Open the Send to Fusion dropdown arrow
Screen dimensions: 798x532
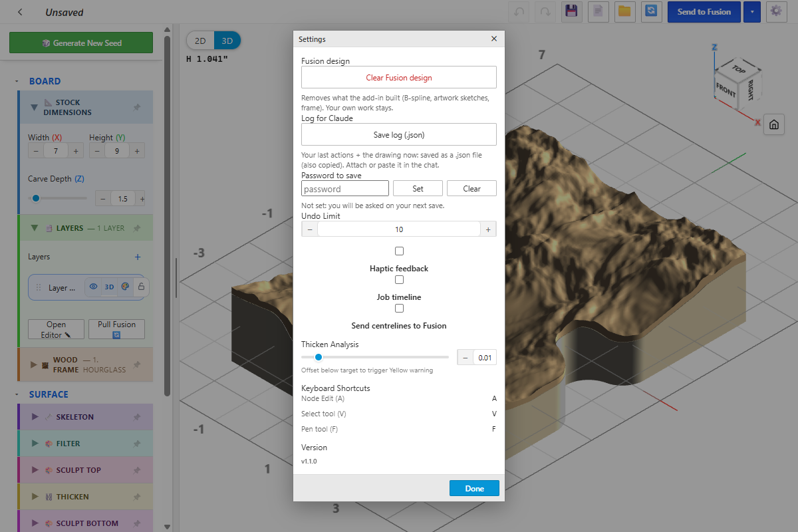point(752,11)
